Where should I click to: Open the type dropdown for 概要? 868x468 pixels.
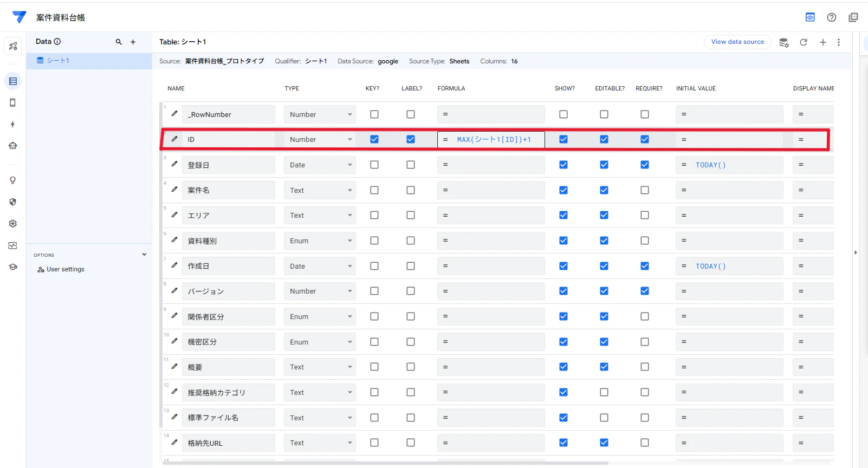pyautogui.click(x=320, y=367)
